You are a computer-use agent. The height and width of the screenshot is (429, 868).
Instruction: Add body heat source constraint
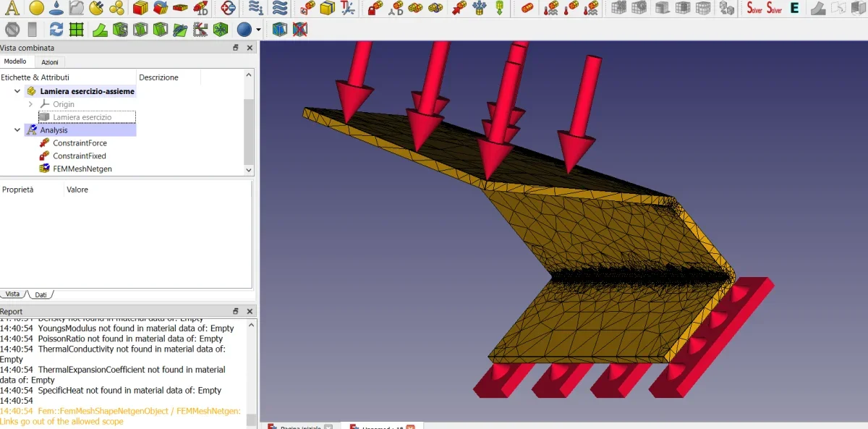pyautogui.click(x=592, y=8)
